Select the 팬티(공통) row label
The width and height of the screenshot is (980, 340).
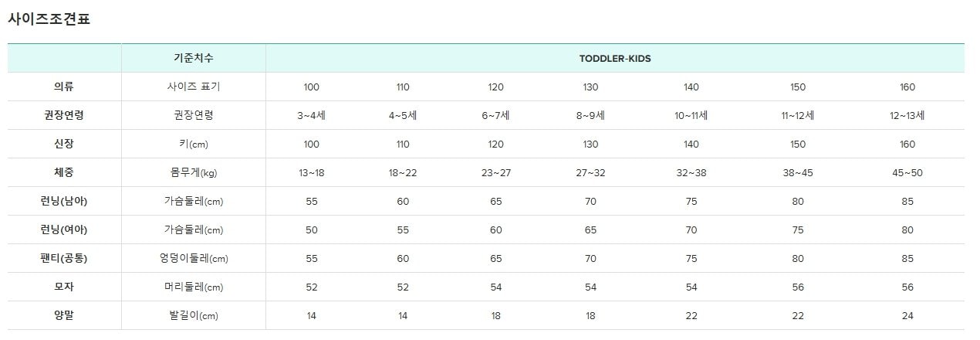65,259
